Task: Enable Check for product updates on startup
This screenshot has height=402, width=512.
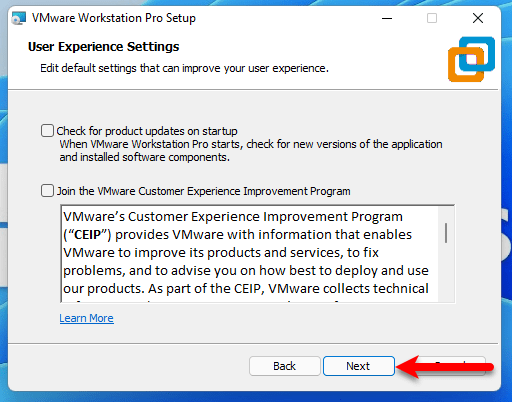Action: click(47, 131)
